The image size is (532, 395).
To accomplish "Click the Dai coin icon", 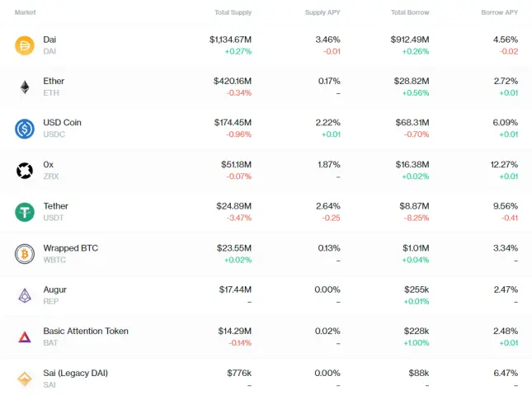I will pos(25,45).
